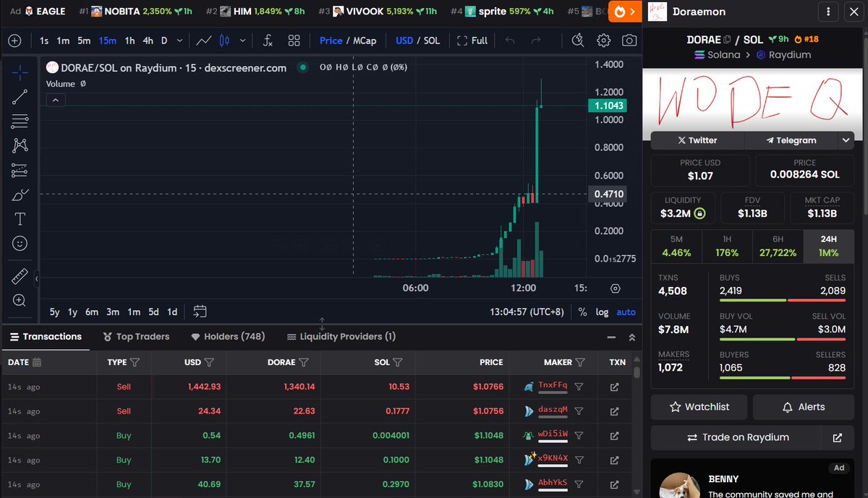Open the emoji icons tool
The height and width of the screenshot is (498, 868).
pyautogui.click(x=20, y=244)
